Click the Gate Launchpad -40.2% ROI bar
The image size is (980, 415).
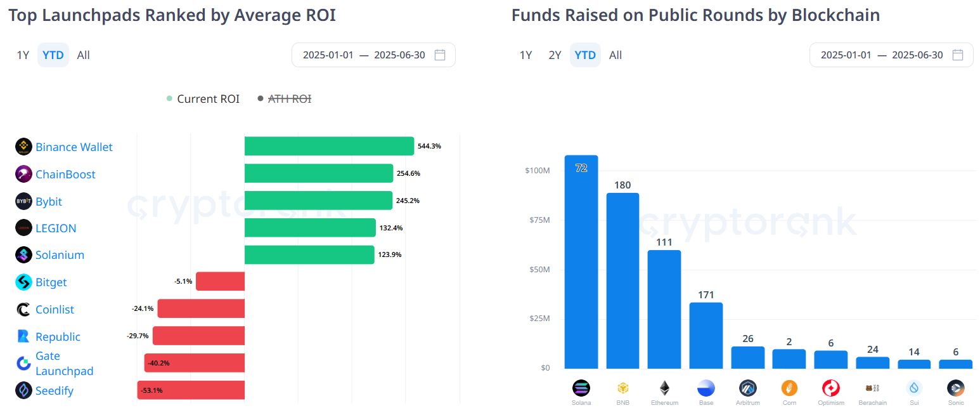point(195,363)
